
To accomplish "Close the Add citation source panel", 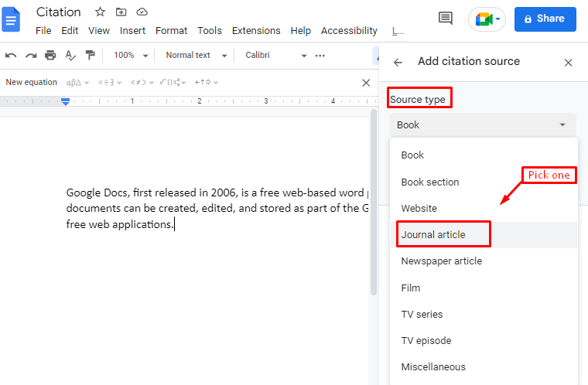I will pyautogui.click(x=568, y=63).
